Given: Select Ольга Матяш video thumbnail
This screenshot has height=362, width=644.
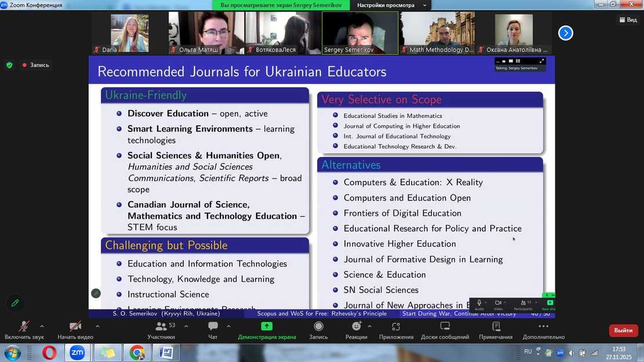Looking at the screenshot, I should pyautogui.click(x=206, y=33).
